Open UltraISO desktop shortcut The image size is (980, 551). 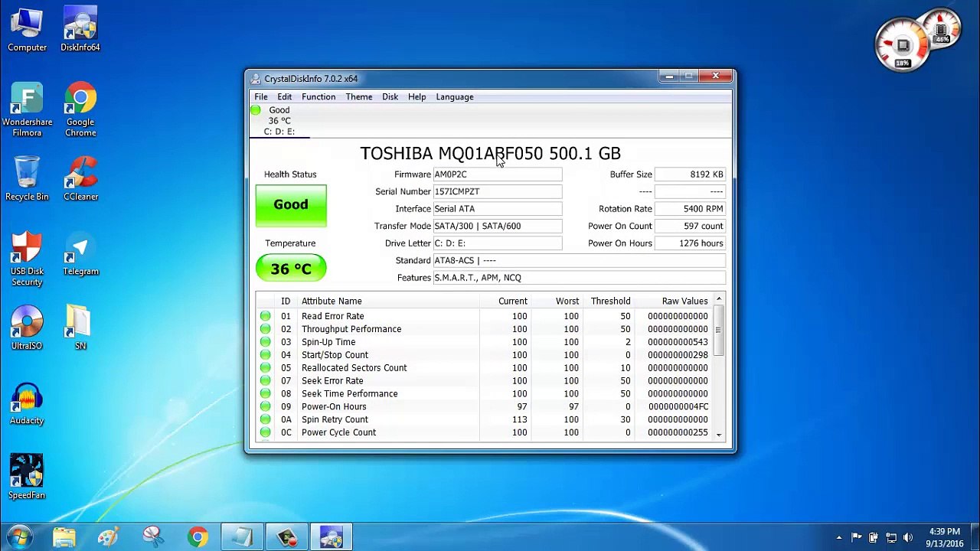[27, 328]
